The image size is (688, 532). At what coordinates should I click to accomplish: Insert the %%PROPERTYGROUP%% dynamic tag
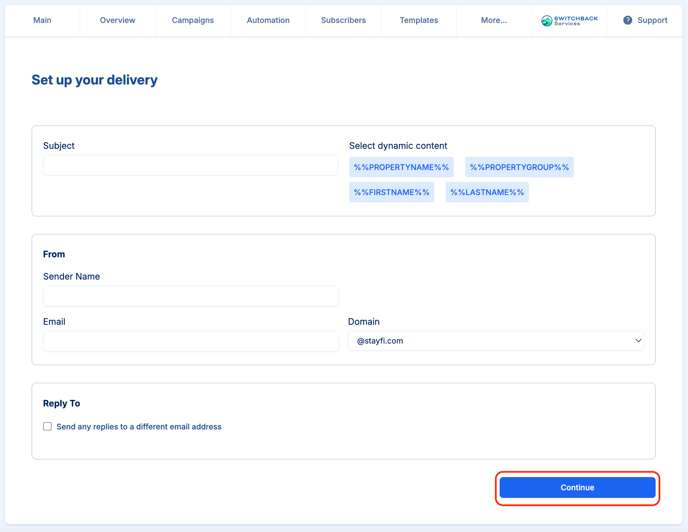(519, 167)
